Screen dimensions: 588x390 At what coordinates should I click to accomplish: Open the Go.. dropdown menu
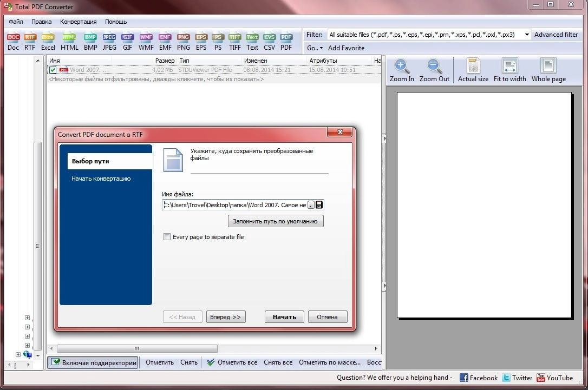pos(315,48)
